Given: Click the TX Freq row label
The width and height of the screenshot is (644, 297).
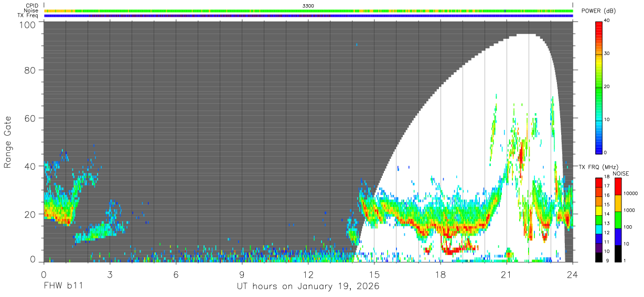Looking at the screenshot, I should (28, 16).
